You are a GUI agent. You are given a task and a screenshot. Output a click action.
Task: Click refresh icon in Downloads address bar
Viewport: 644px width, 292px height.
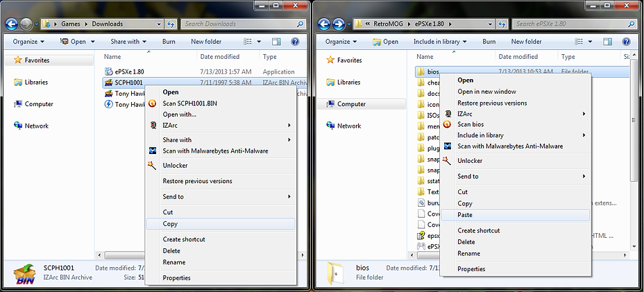click(x=171, y=24)
